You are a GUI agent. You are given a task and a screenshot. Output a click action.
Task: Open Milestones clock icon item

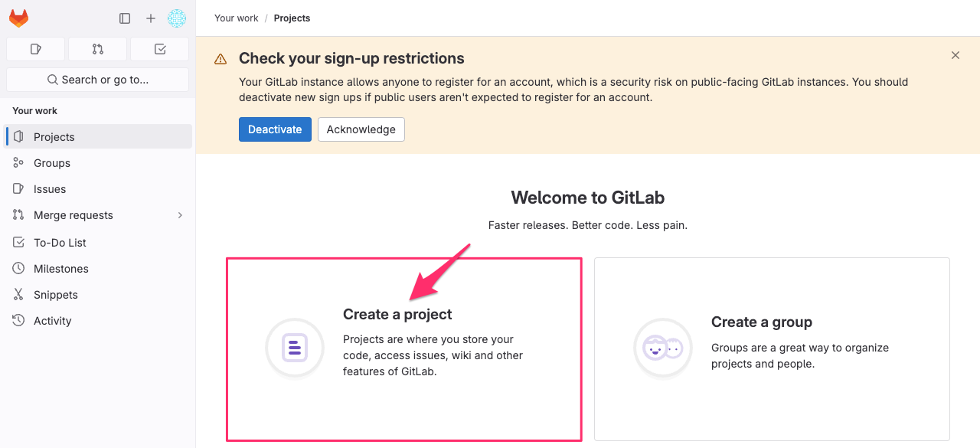click(x=98, y=269)
